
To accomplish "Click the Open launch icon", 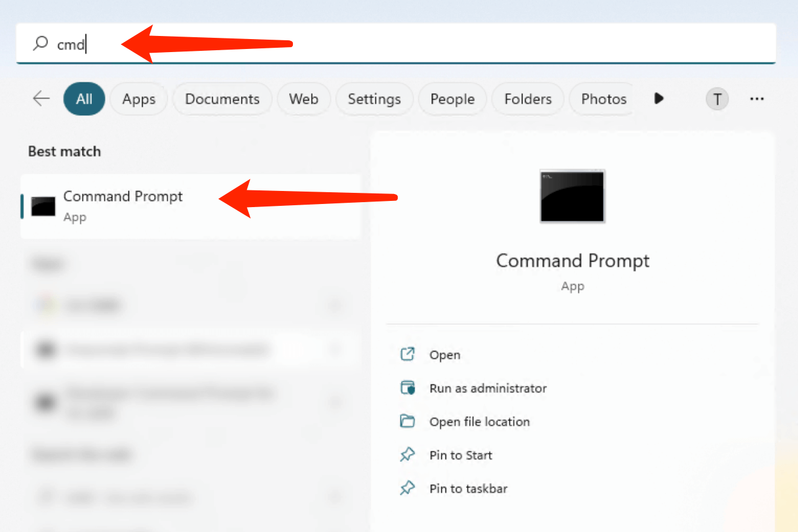I will 407,355.
